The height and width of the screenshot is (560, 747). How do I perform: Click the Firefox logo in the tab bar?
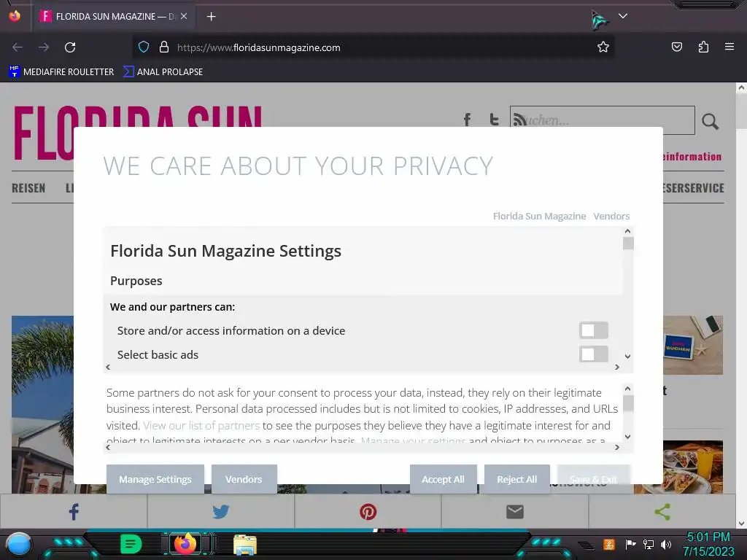(15, 16)
